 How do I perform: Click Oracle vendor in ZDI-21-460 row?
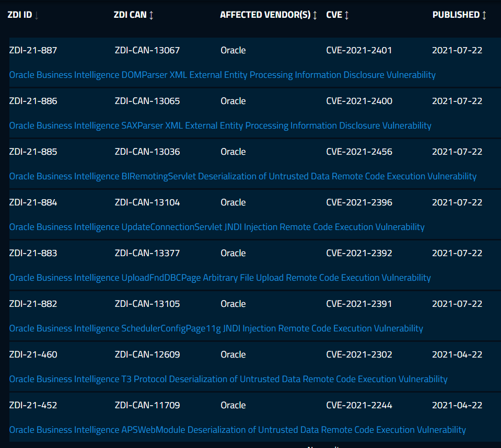[x=233, y=354]
